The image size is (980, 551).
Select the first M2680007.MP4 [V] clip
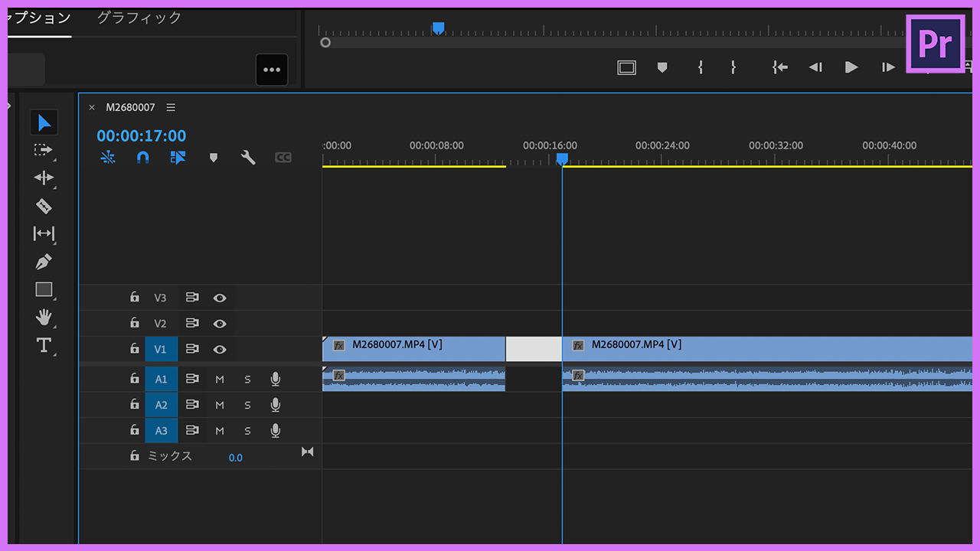point(413,349)
